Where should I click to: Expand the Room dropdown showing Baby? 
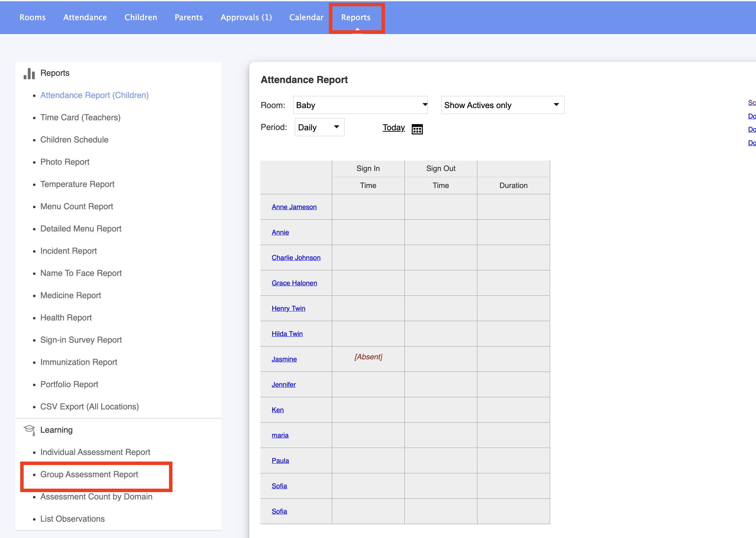pyautogui.click(x=360, y=105)
